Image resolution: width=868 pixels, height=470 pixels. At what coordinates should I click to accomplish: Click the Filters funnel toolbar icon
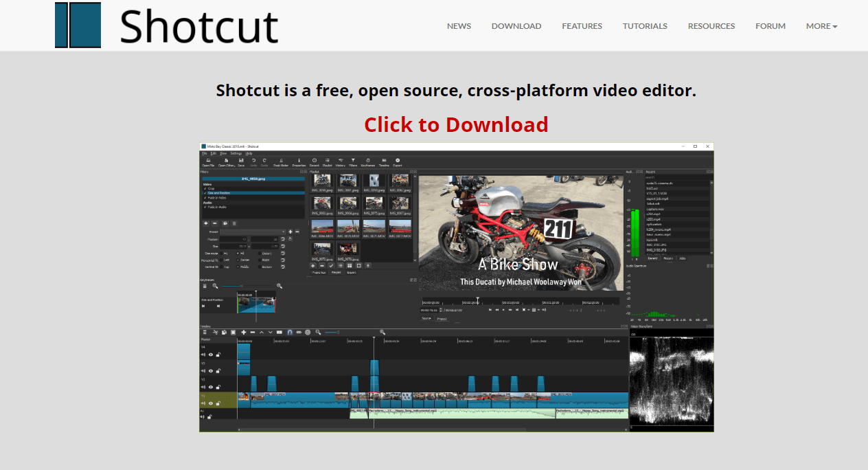[x=353, y=163]
